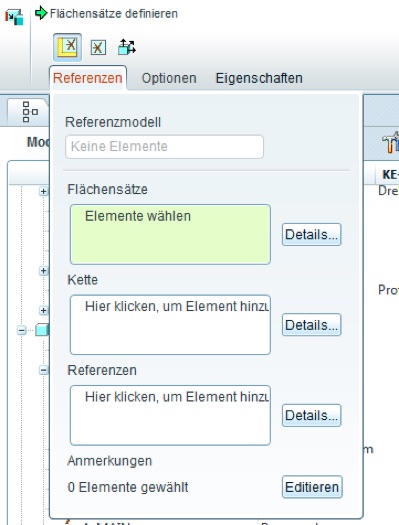Select the highlighted yellow surface set icon
Image resolution: width=399 pixels, height=525 pixels.
pos(67,47)
